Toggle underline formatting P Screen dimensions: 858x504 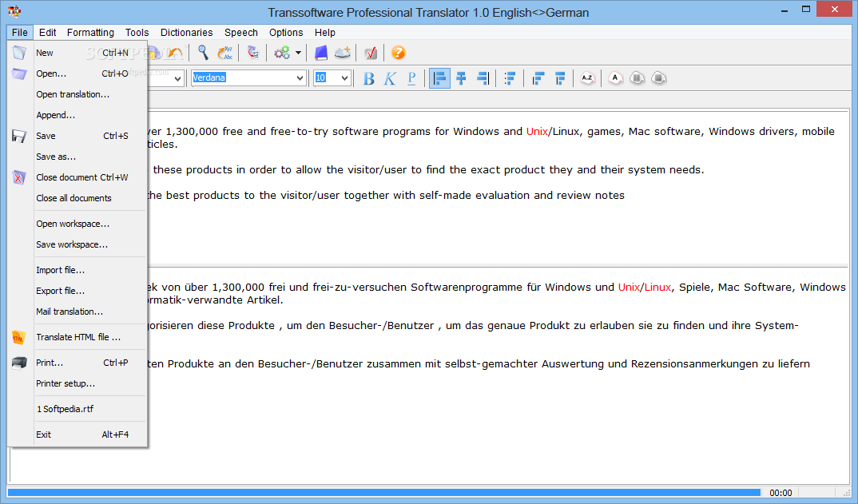pos(411,78)
